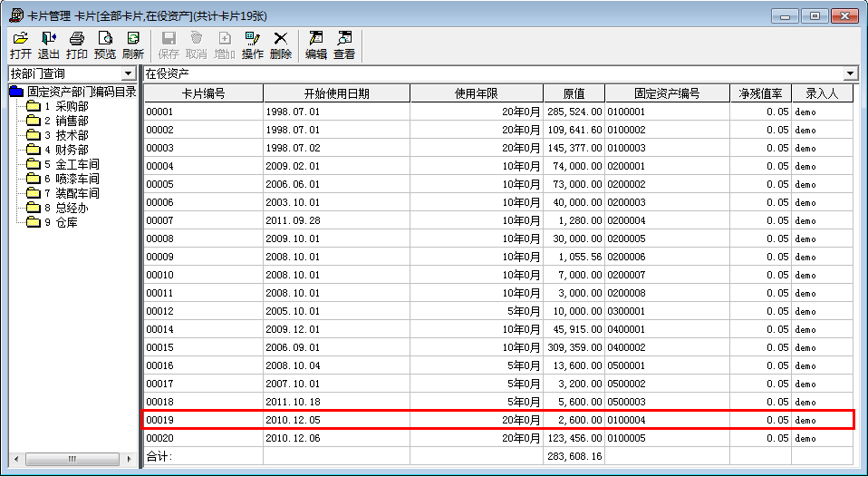Select card number 00002 cell
Screen dimensions: 868x477
click(204, 131)
